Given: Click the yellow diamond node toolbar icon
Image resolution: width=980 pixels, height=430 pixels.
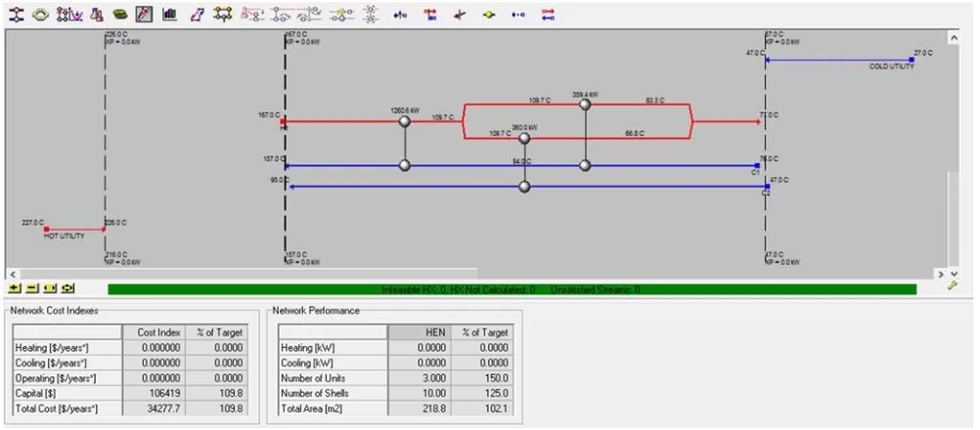Looking at the screenshot, I should click(x=489, y=15).
